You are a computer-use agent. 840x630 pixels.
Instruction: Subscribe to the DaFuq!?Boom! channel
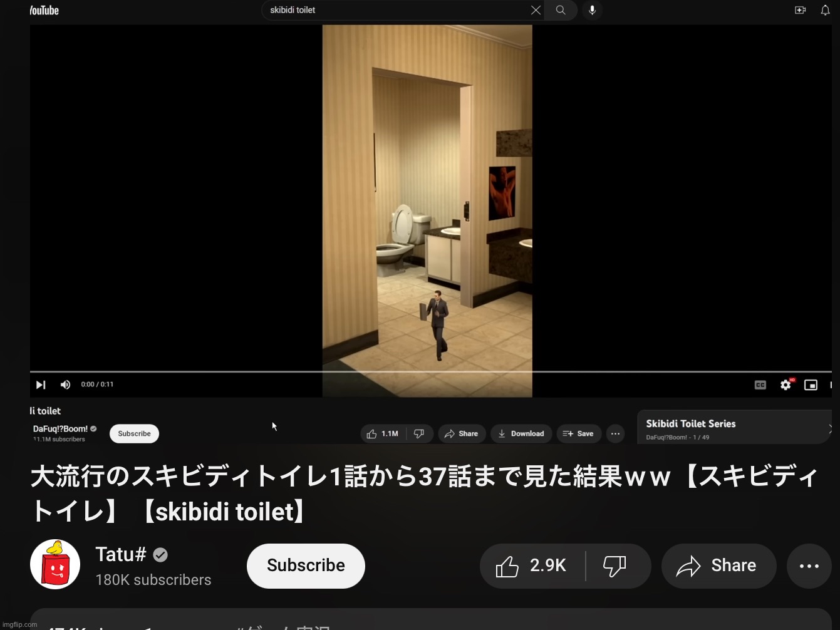click(134, 433)
